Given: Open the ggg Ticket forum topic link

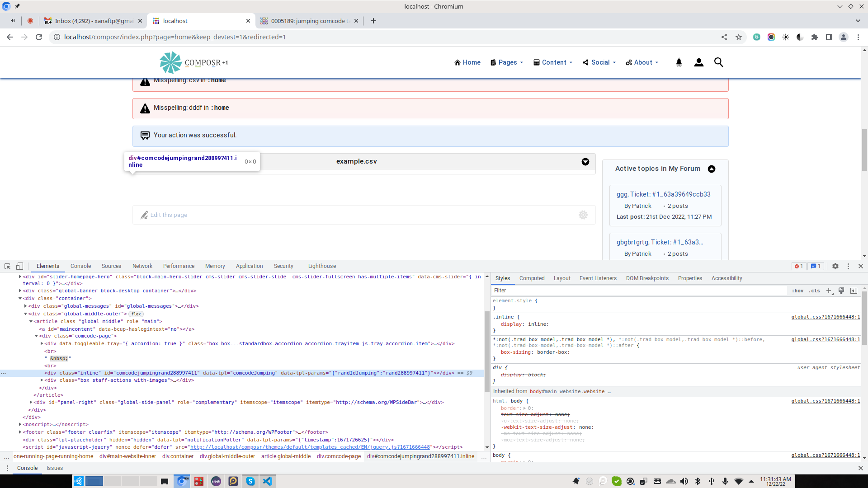Looking at the screenshot, I should pos(663,194).
